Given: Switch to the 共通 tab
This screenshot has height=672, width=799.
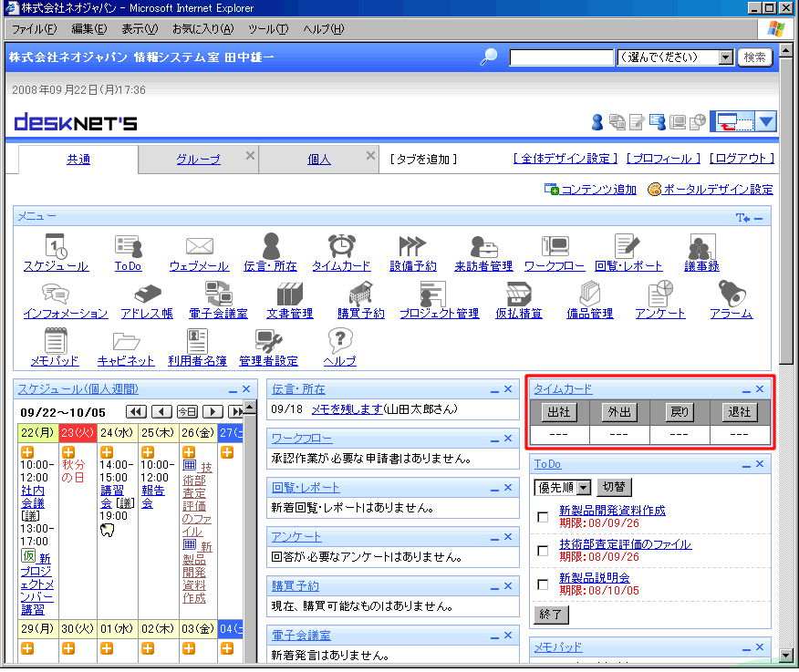Looking at the screenshot, I should 78,160.
